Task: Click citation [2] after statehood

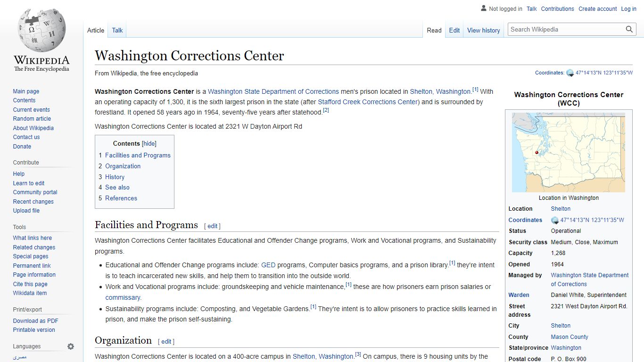Action: click(x=326, y=110)
